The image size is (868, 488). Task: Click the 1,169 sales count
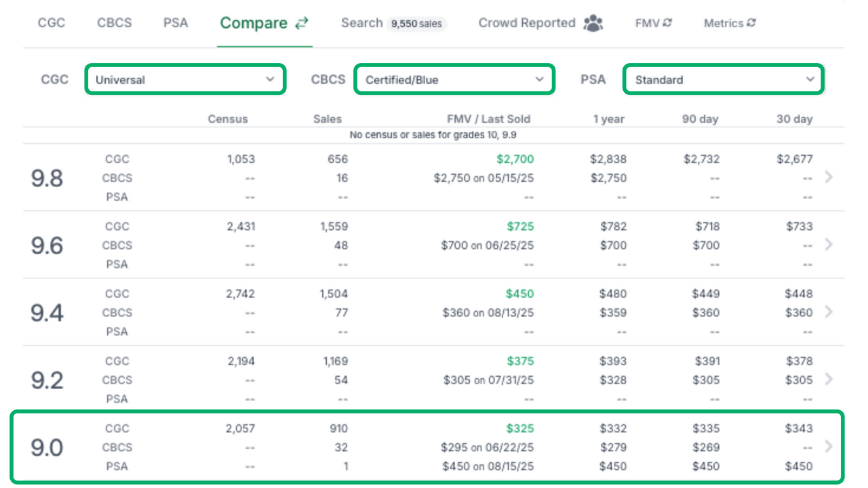click(335, 361)
